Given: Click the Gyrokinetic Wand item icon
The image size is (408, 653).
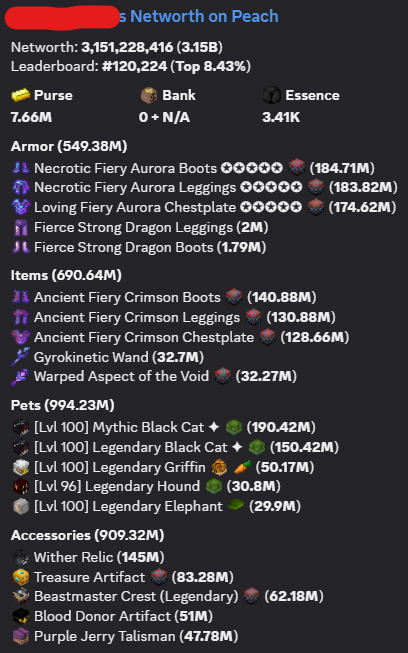Looking at the screenshot, I should [20, 357].
